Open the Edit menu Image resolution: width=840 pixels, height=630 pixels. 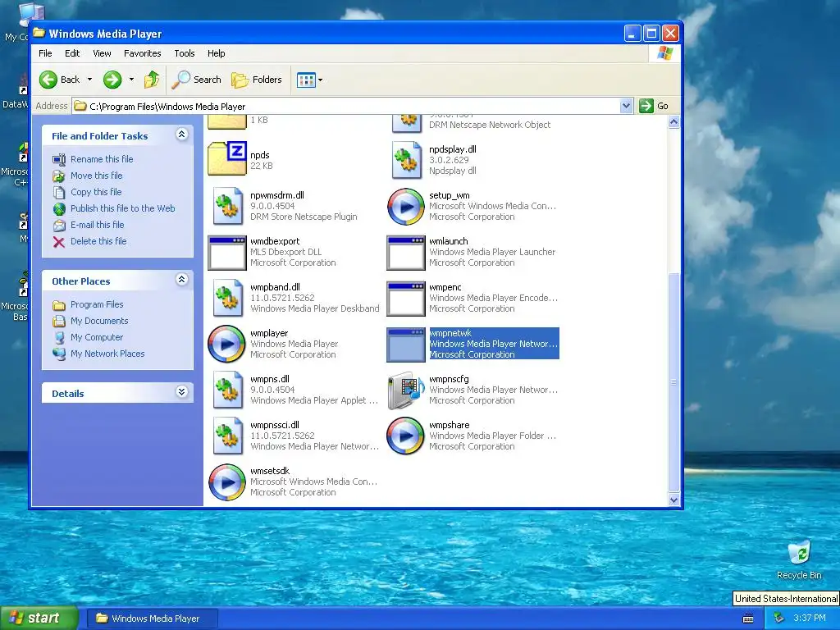click(x=72, y=53)
